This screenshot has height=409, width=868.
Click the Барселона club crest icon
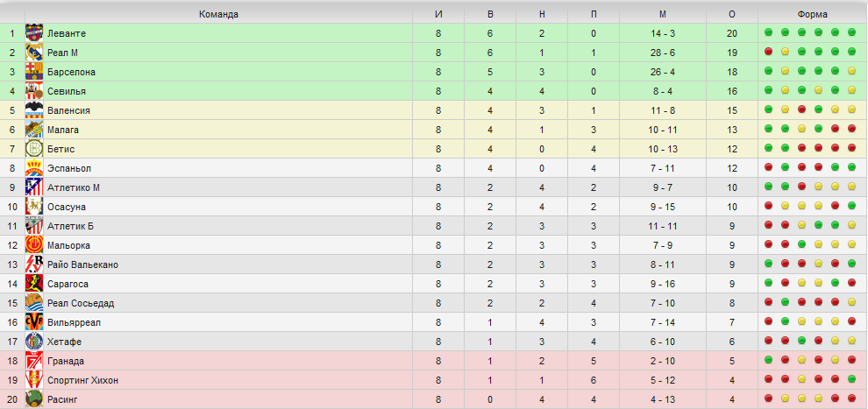click(x=34, y=72)
